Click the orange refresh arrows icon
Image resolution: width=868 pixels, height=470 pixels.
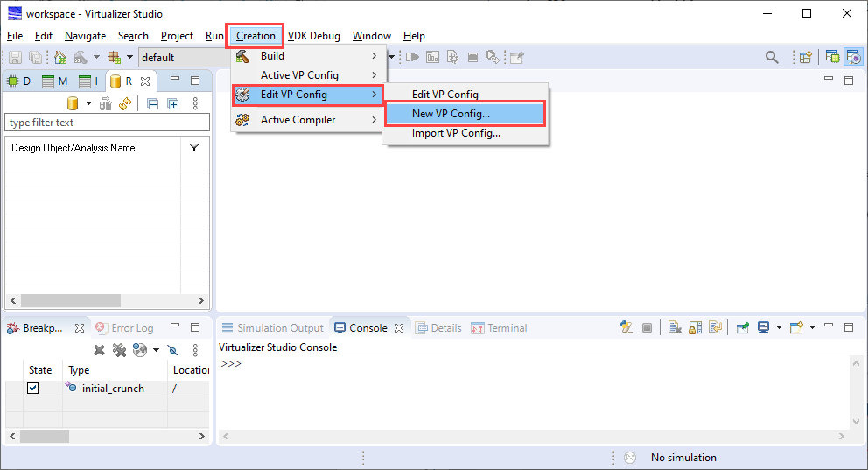(125, 103)
